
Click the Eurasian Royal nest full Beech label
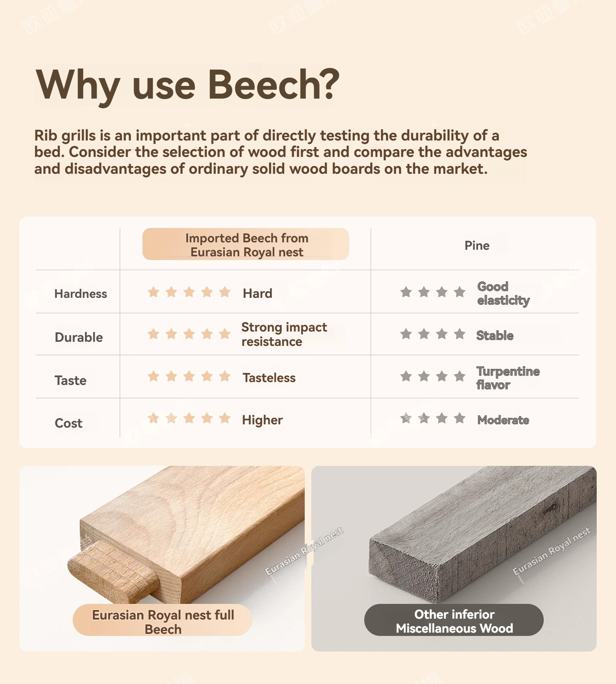coord(163,621)
